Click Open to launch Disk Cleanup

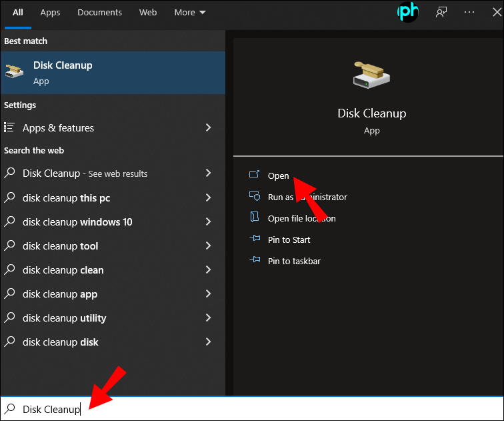[x=278, y=175]
